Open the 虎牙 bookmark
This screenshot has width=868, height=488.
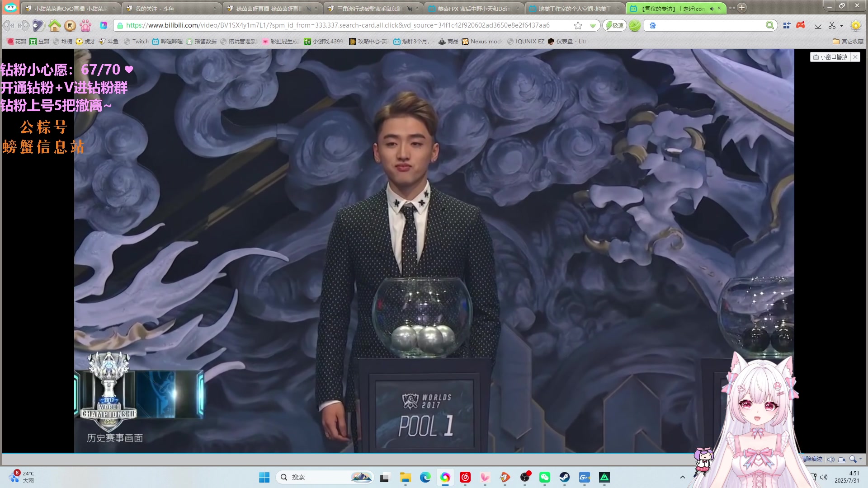pyautogui.click(x=85, y=41)
